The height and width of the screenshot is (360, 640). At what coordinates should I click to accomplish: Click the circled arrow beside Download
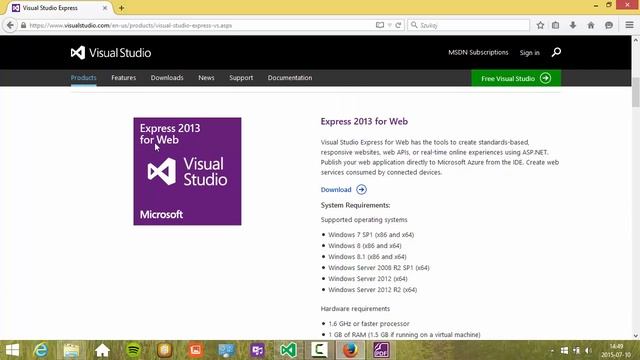[x=361, y=189]
